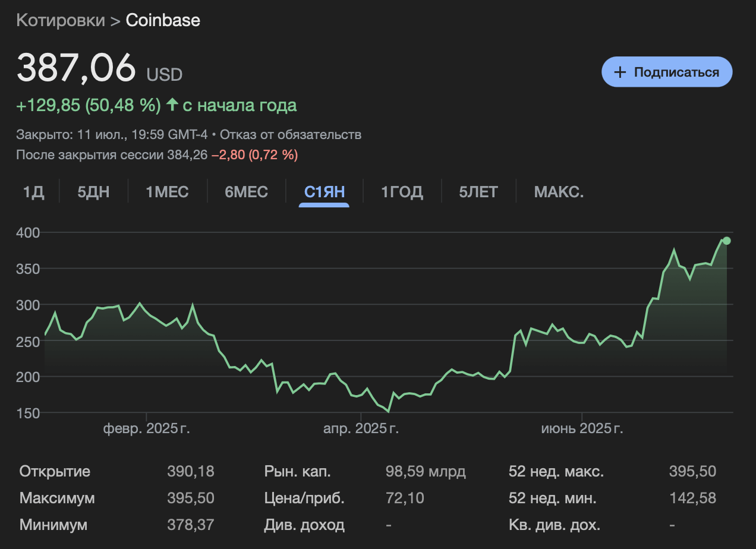
Task: Switch to the 5ДН range tab
Action: click(94, 192)
